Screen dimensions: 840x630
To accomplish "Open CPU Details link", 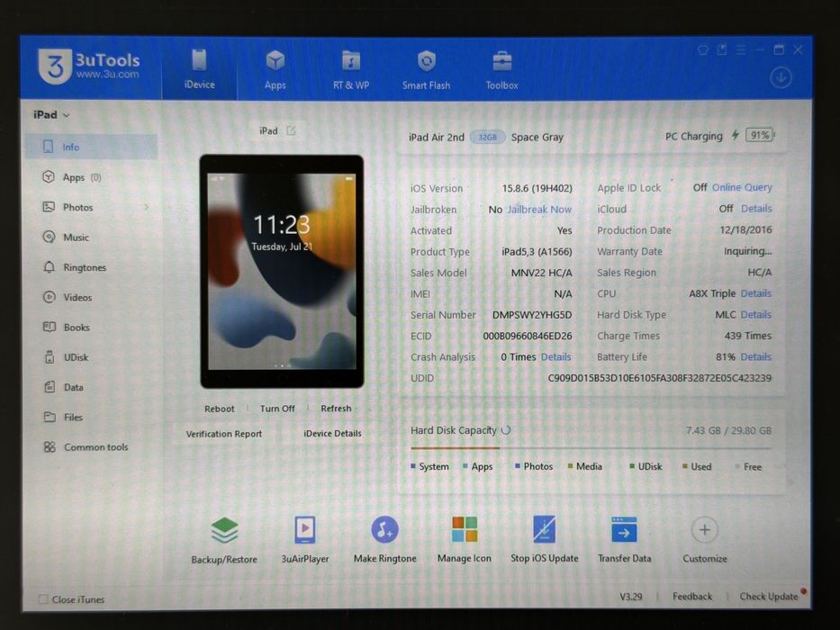I will (756, 293).
